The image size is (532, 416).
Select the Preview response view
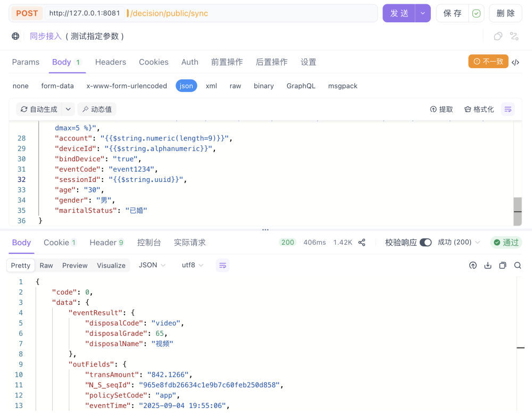[x=74, y=265]
